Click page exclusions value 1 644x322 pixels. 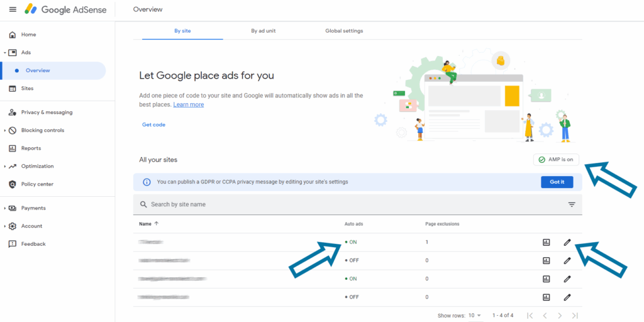click(x=427, y=242)
